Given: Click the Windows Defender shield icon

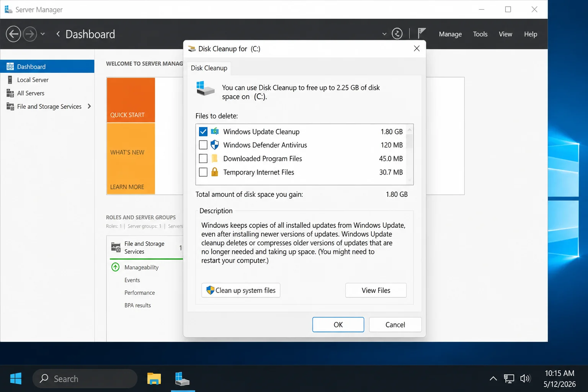Looking at the screenshot, I should 215,145.
